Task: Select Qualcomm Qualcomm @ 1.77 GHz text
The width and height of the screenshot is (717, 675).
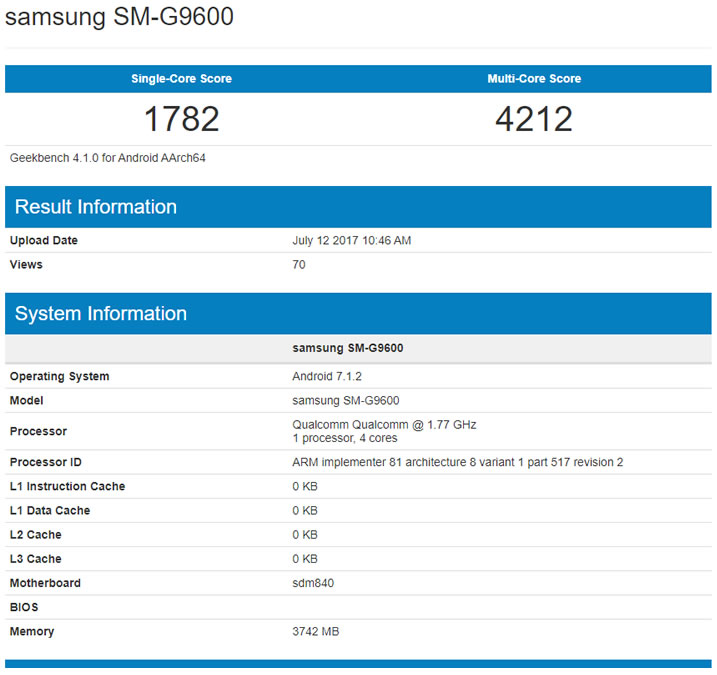Action: pyautogui.click(x=384, y=425)
